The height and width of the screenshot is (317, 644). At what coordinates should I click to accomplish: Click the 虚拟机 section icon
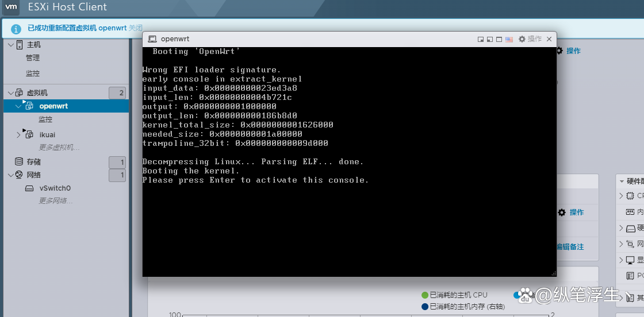pyautogui.click(x=20, y=93)
